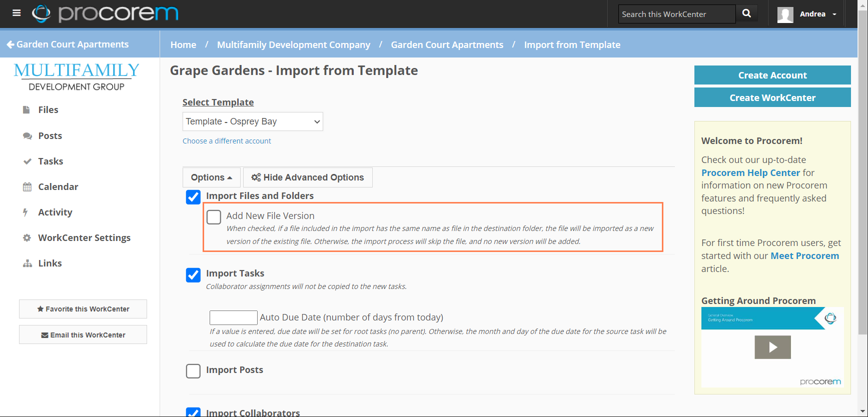Go to Activity in the sidebar

pyautogui.click(x=55, y=212)
